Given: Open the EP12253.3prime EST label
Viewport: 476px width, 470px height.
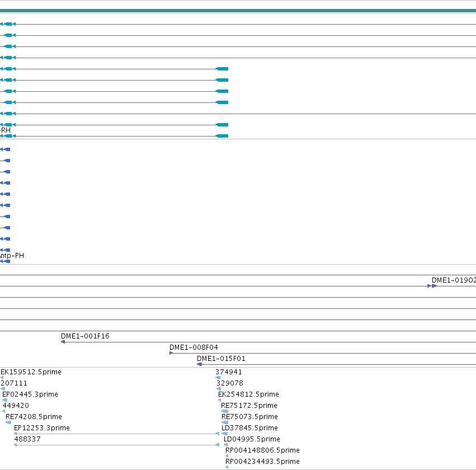Looking at the screenshot, I should pos(42,428).
